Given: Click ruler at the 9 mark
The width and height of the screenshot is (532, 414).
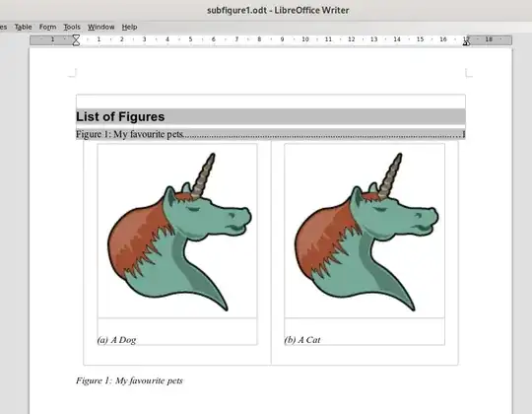Looking at the screenshot, I should pos(282,39).
